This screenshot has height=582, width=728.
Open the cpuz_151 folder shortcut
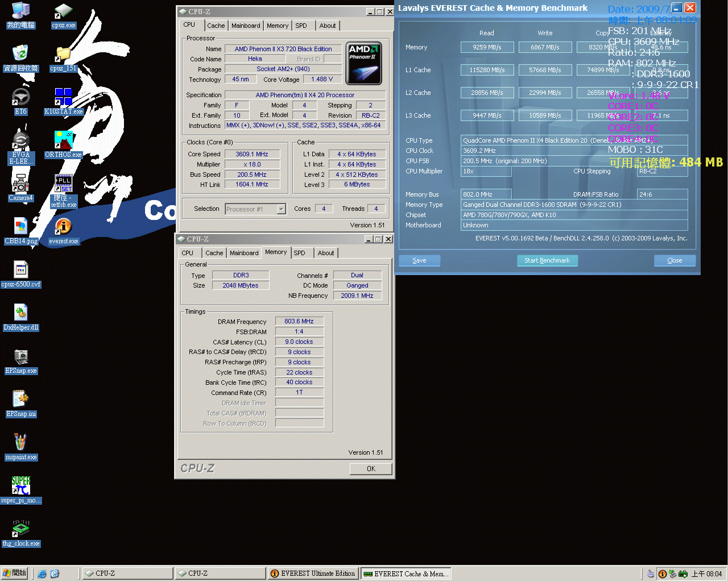(63, 58)
